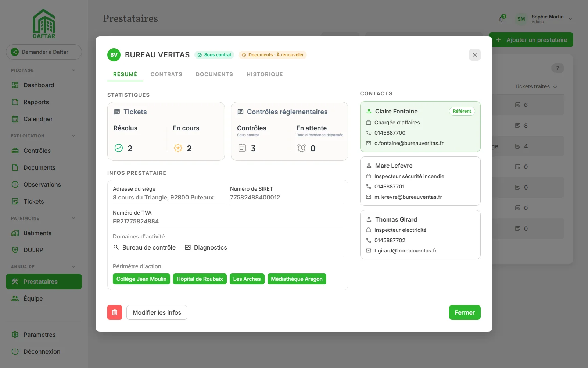This screenshot has height=368, width=588.
Task: Click the Diagnostics activity domain
Action: [206, 247]
